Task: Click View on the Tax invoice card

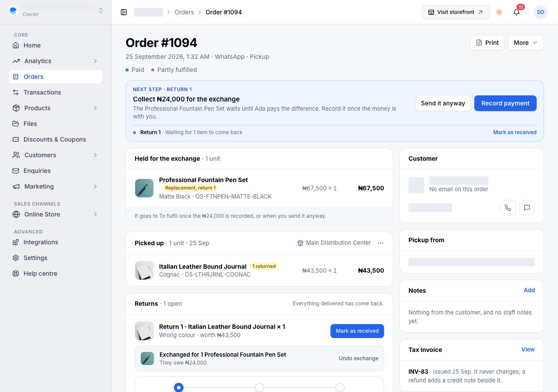Action: pyautogui.click(x=528, y=349)
